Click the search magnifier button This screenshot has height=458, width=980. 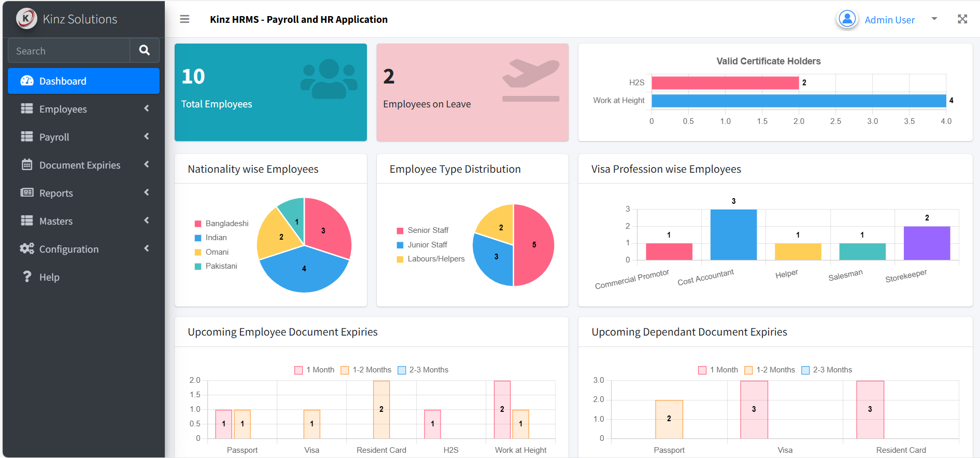click(145, 50)
